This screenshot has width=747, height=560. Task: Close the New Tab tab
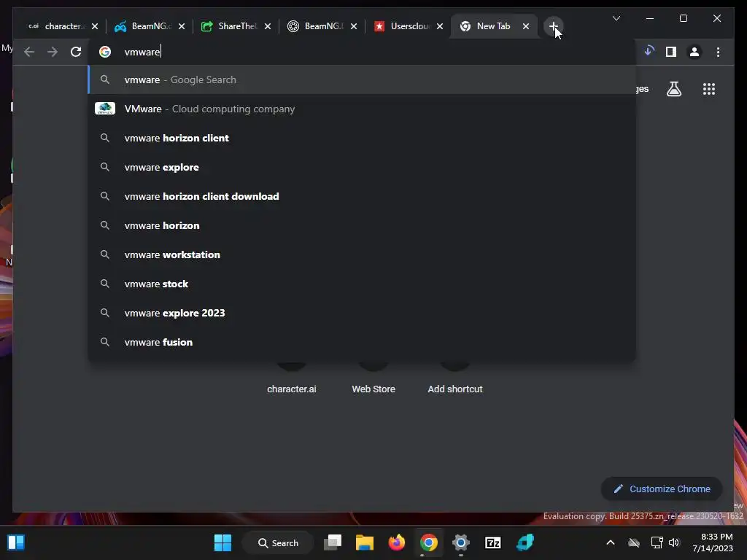tap(526, 26)
